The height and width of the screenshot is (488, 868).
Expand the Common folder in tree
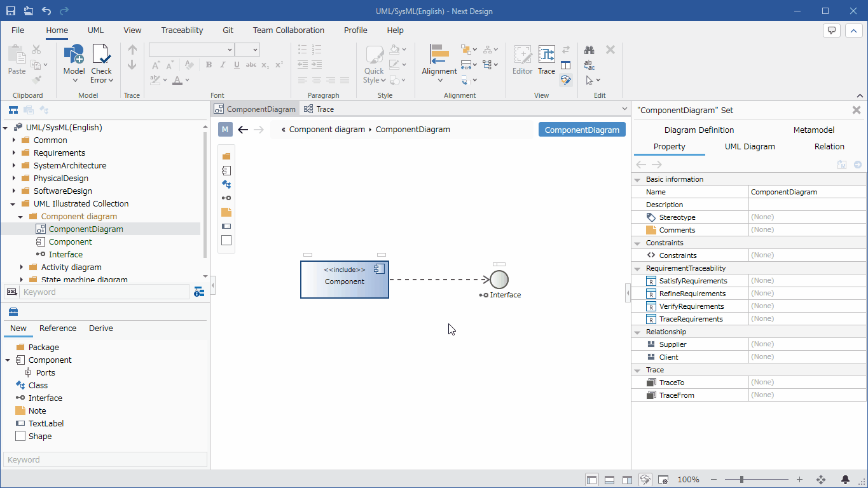click(14, 140)
